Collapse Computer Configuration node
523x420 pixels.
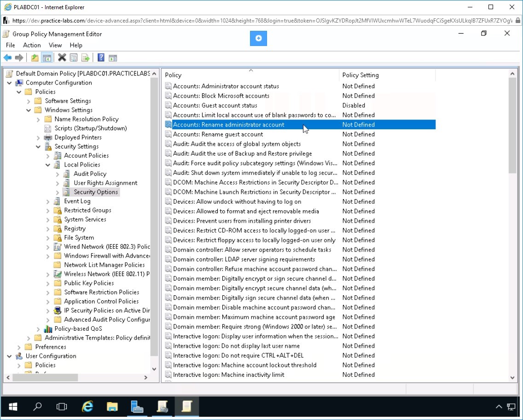(9, 83)
